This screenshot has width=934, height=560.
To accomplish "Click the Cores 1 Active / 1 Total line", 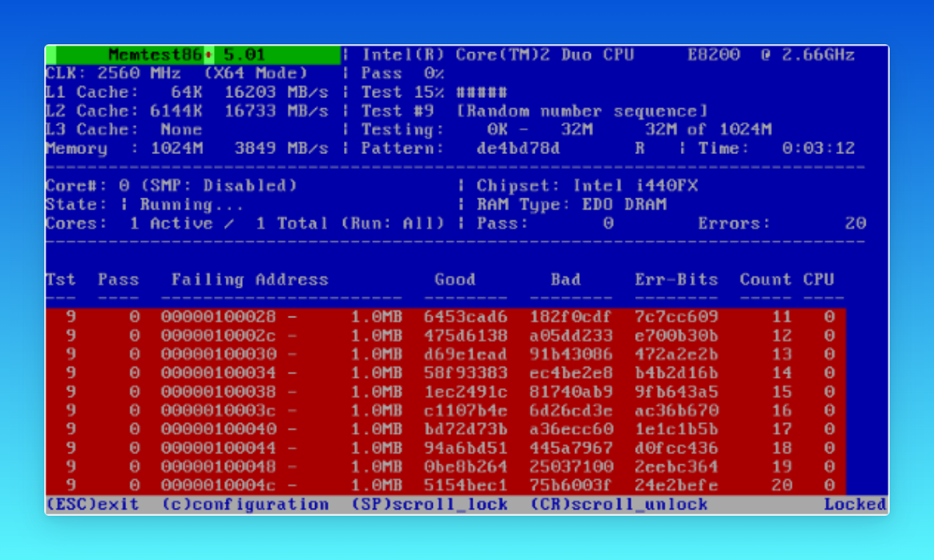I will (245, 223).
